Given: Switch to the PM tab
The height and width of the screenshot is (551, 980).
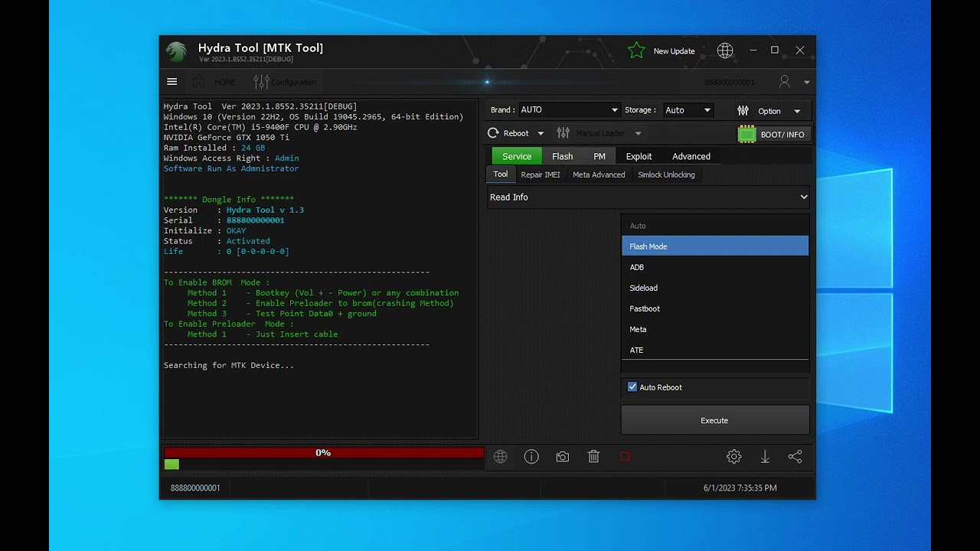Looking at the screenshot, I should [599, 156].
